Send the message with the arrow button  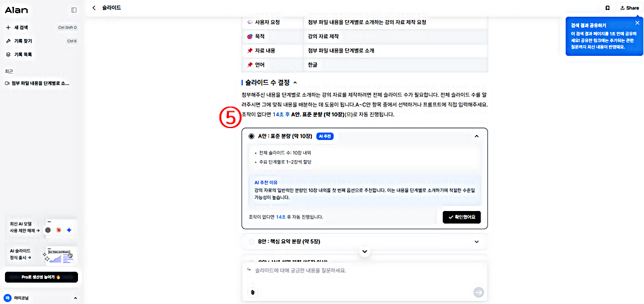(x=479, y=292)
